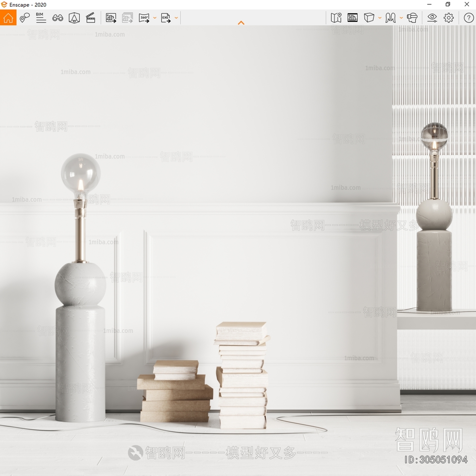This screenshot has height=476, width=476.
Task: Expand the EXE export dropdown arrow
Action: [176, 18]
